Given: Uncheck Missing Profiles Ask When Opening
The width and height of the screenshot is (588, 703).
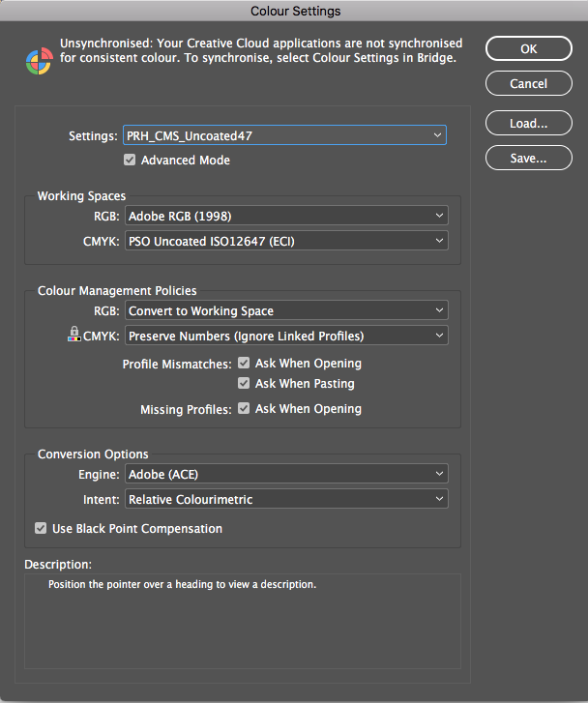Looking at the screenshot, I should [x=244, y=408].
